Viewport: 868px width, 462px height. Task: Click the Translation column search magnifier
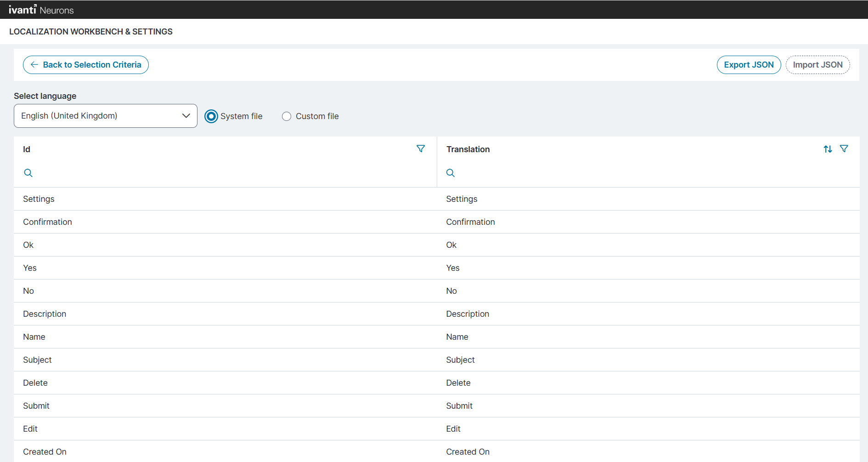click(x=451, y=173)
